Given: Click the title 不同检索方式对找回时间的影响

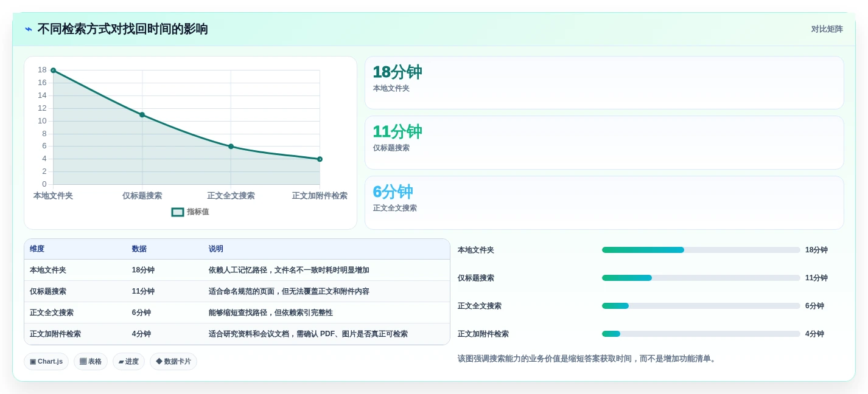Looking at the screenshot, I should coord(122,29).
